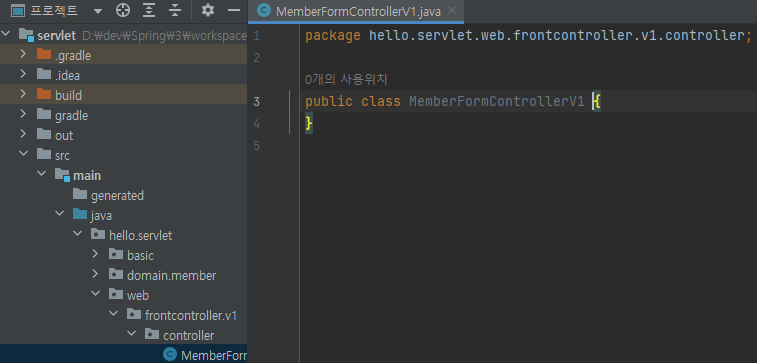Screen dimensions: 757x363
Task: Click the orange .gradle folder icon
Action: (44, 55)
